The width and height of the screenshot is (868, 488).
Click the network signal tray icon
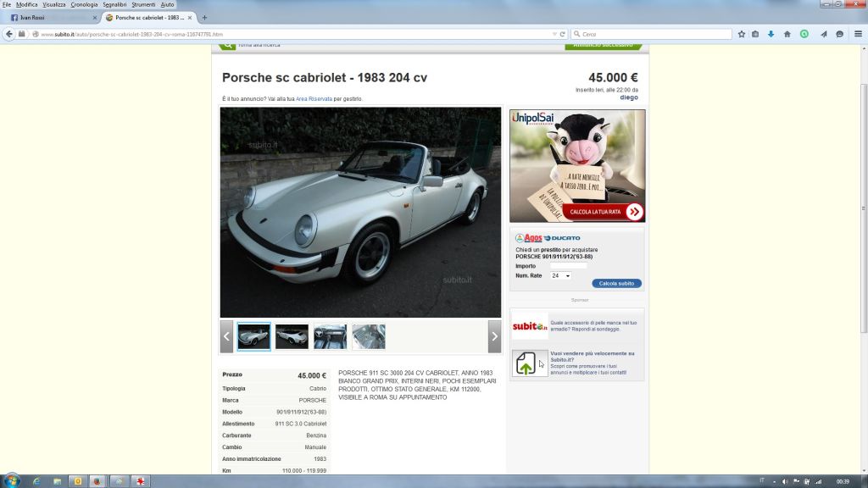point(818,481)
